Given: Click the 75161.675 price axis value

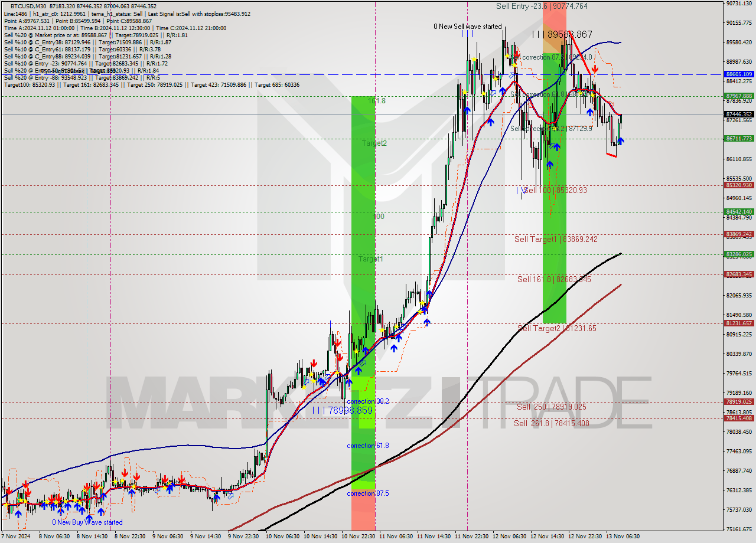Looking at the screenshot, I should point(739,529).
